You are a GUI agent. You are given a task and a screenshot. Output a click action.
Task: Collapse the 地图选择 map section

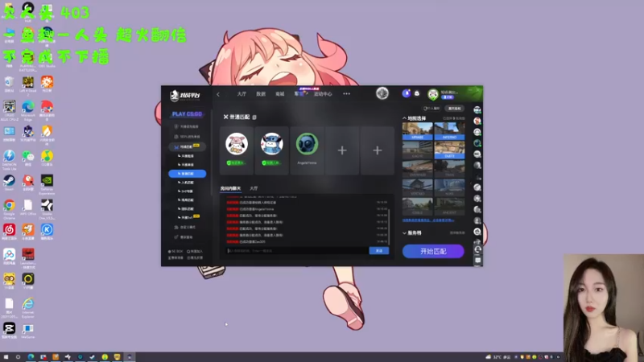414,118
